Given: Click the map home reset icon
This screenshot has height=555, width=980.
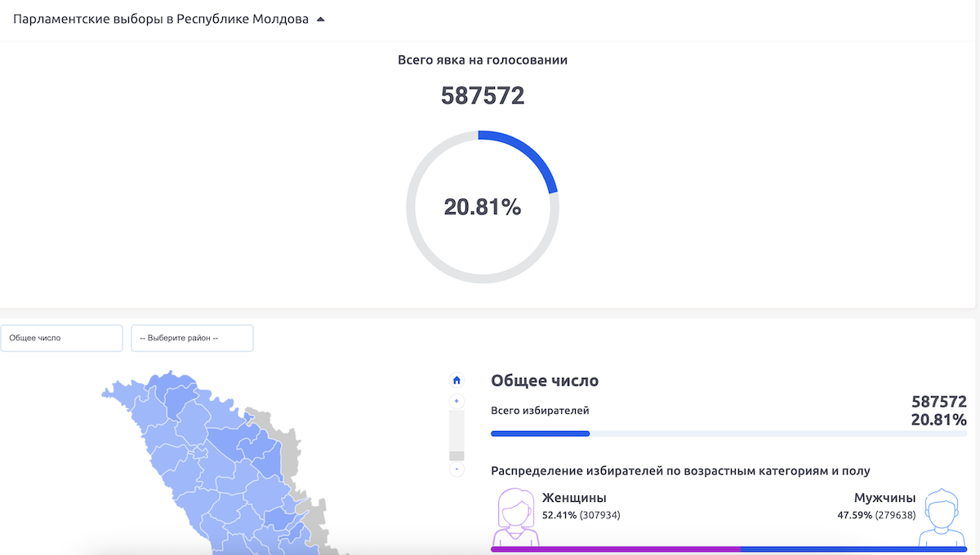Looking at the screenshot, I should [457, 380].
